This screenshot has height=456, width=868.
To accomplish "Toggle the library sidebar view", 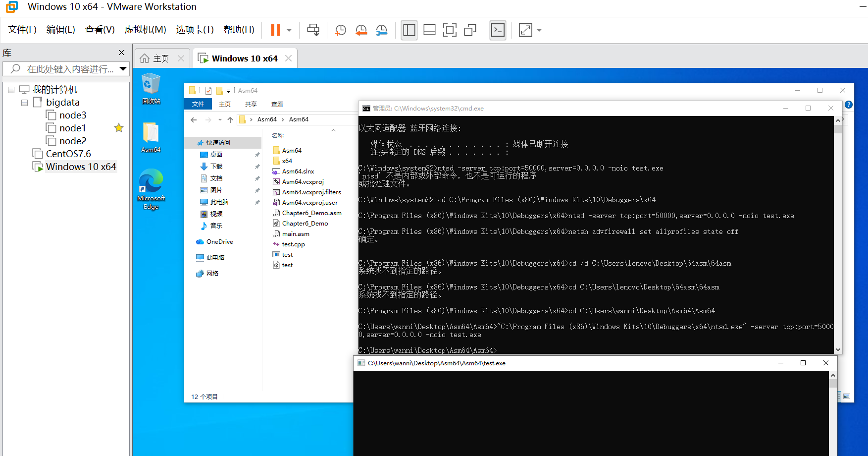I will [x=409, y=30].
